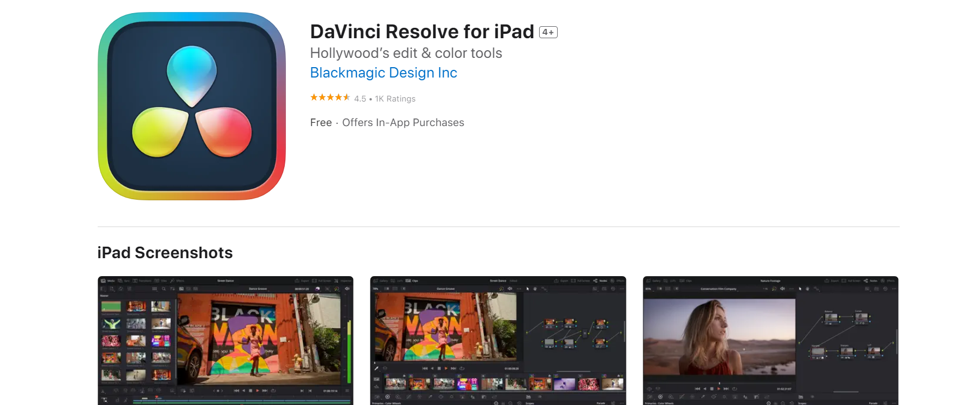Click the star rating icons
980x405 pixels.
click(x=330, y=98)
